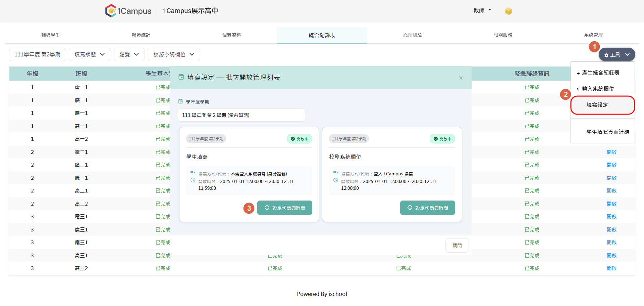Click 設定代碼與時間 on 學生填寫 card

[285, 208]
